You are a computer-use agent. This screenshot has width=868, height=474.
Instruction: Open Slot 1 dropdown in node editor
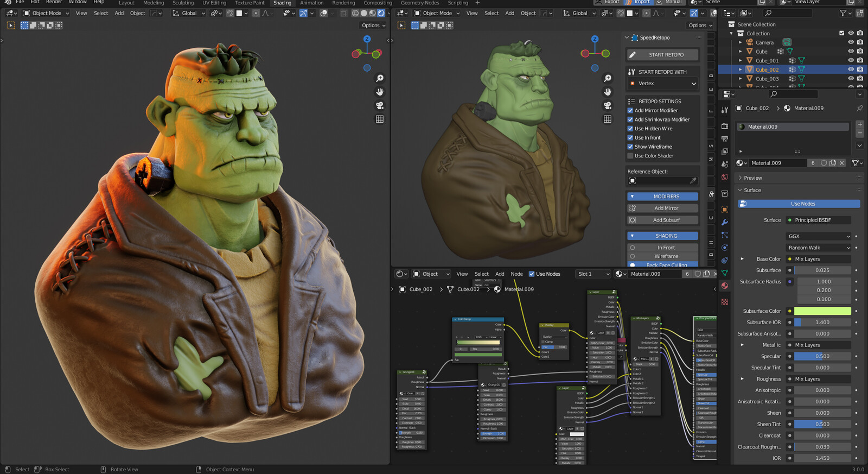(593, 274)
